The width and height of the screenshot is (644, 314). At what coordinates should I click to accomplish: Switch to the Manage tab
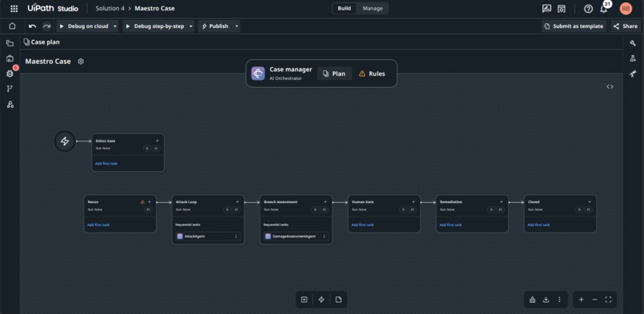(372, 9)
